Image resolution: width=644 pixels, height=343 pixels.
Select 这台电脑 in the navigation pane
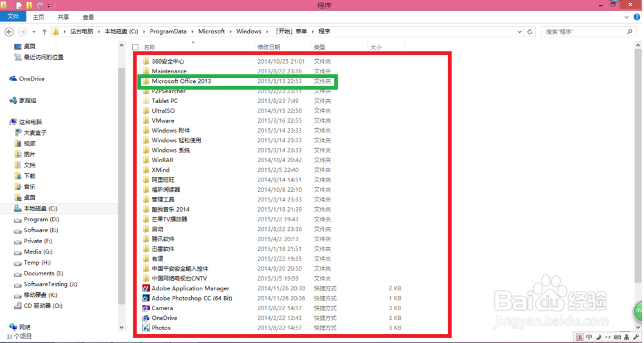pyautogui.click(x=26, y=122)
